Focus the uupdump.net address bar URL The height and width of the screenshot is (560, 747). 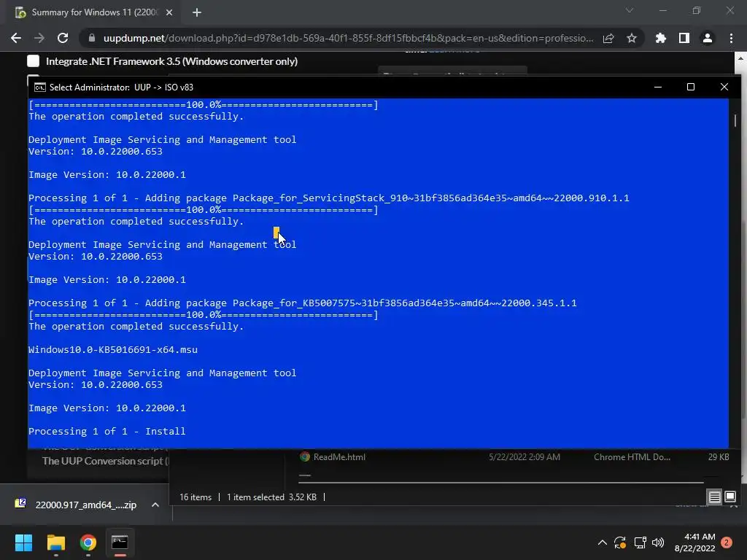click(348, 38)
